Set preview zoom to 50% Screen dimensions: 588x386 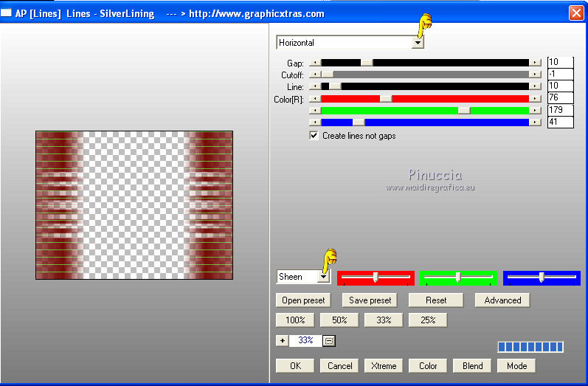[339, 320]
